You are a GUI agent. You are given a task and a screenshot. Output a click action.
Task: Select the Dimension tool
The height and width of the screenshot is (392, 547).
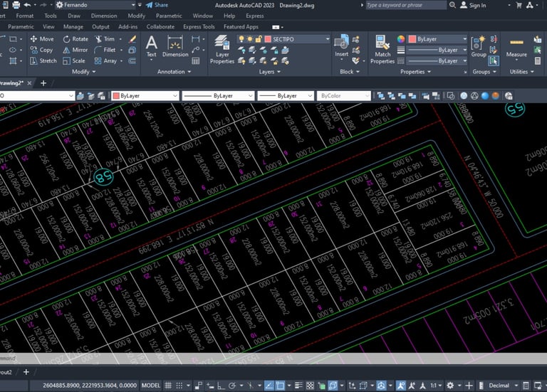[175, 46]
